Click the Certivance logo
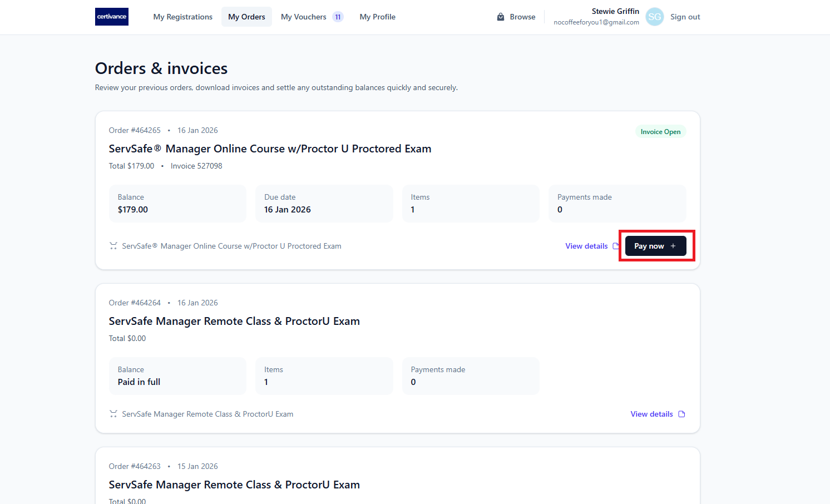The height and width of the screenshot is (504, 830). pyautogui.click(x=112, y=17)
